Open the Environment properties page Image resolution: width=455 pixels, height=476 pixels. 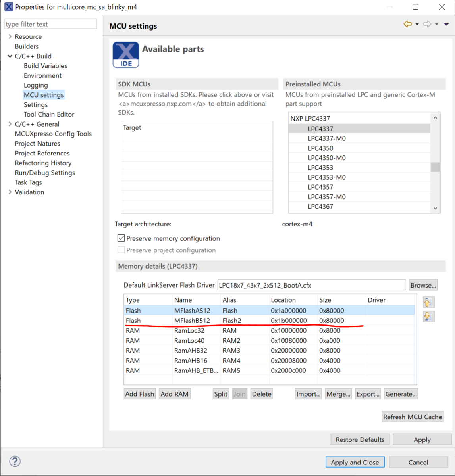coord(42,75)
